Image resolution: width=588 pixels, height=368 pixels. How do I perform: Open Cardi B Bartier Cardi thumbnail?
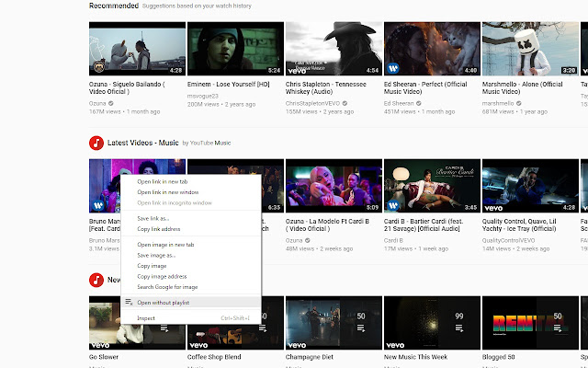tap(432, 186)
